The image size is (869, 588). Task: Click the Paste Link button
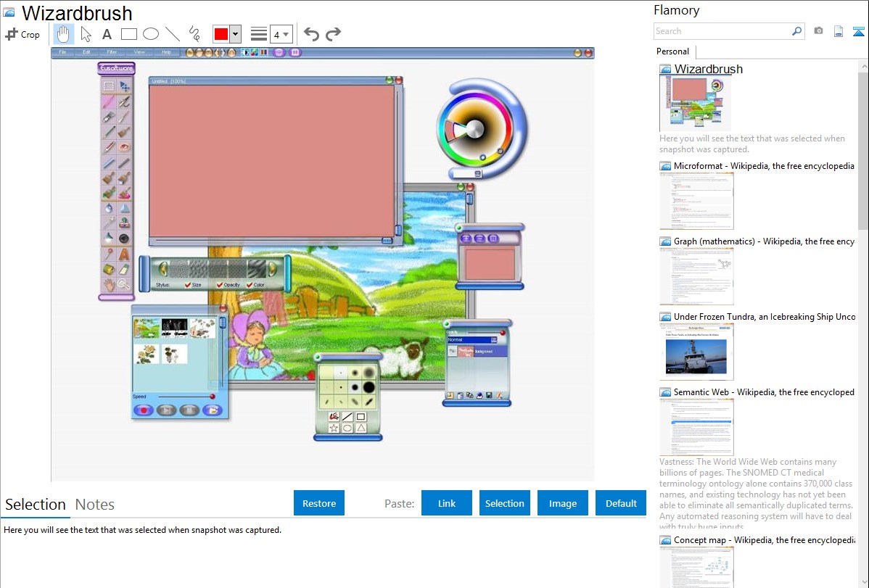pyautogui.click(x=447, y=503)
